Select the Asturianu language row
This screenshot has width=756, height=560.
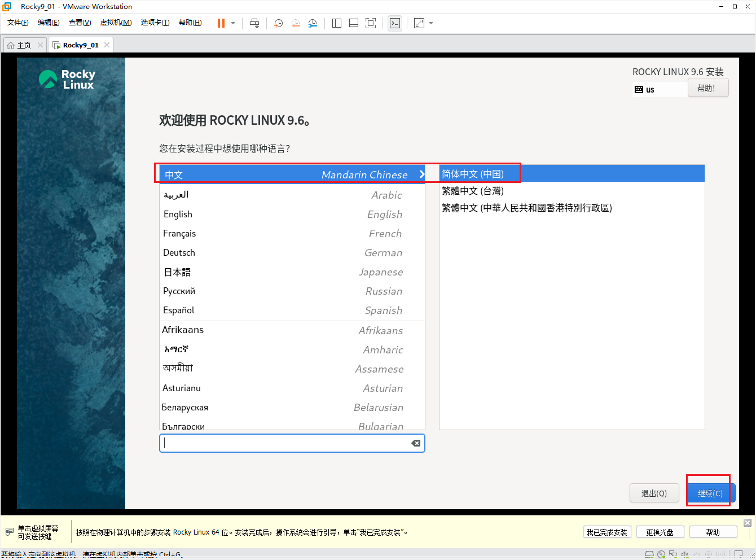tap(292, 388)
